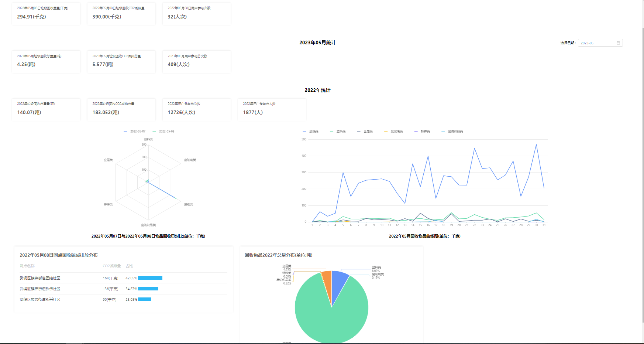Select the 12726(人次) yearly participation card
Screen dimensions: 644x344
click(x=197, y=110)
